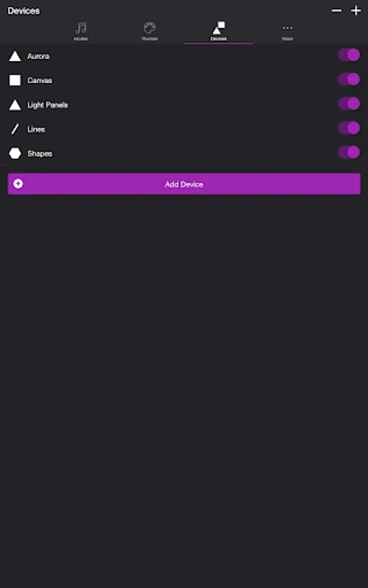
Task: Select the Canvas square icon
Action: [x=15, y=80]
